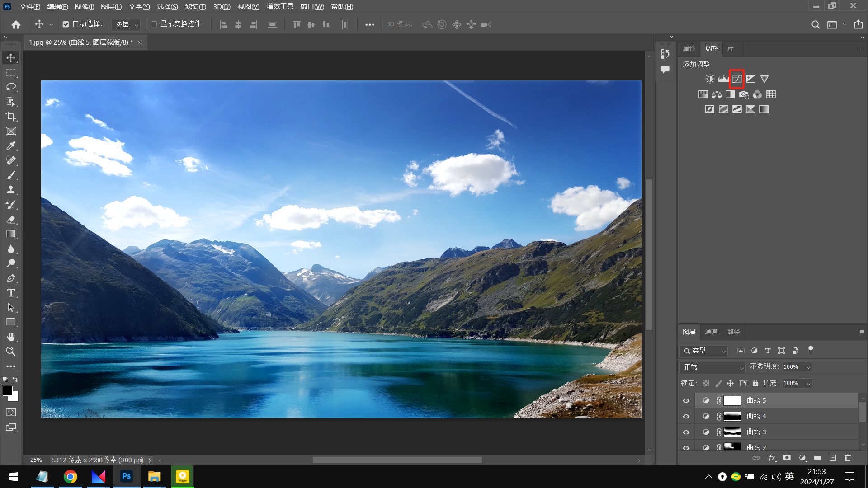The image size is (868, 488).
Task: Toggle lock transparent pixels
Action: (x=706, y=383)
